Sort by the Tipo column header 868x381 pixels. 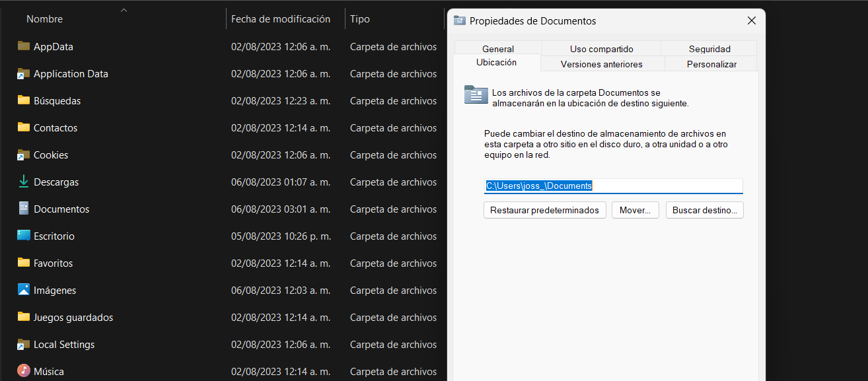click(x=360, y=19)
